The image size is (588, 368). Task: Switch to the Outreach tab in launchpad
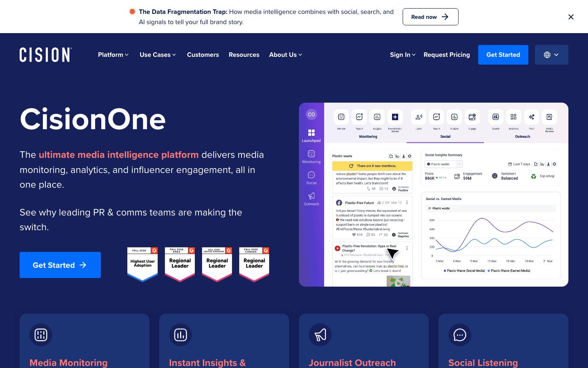523,137
